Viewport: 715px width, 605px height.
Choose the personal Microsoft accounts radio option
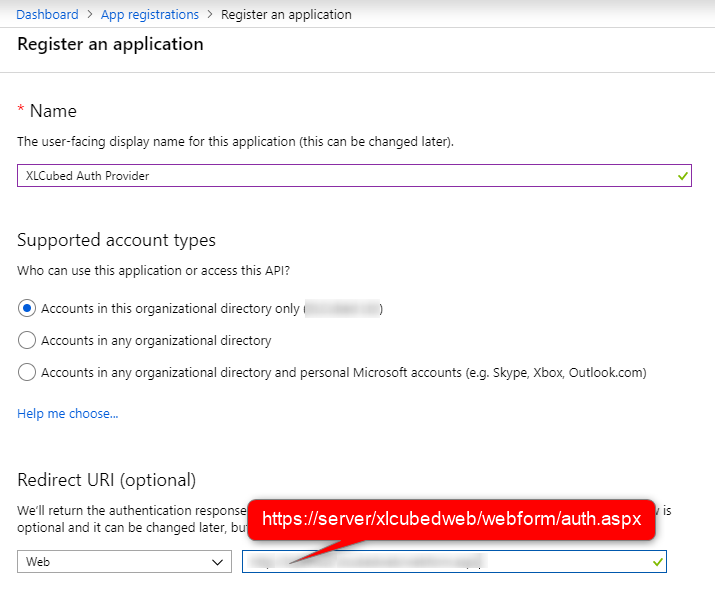[28, 373]
